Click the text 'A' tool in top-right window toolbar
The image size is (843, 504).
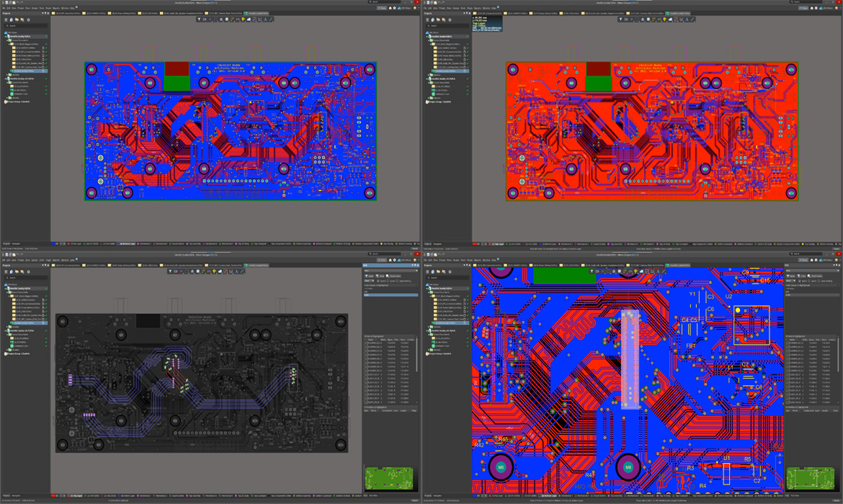point(687,19)
